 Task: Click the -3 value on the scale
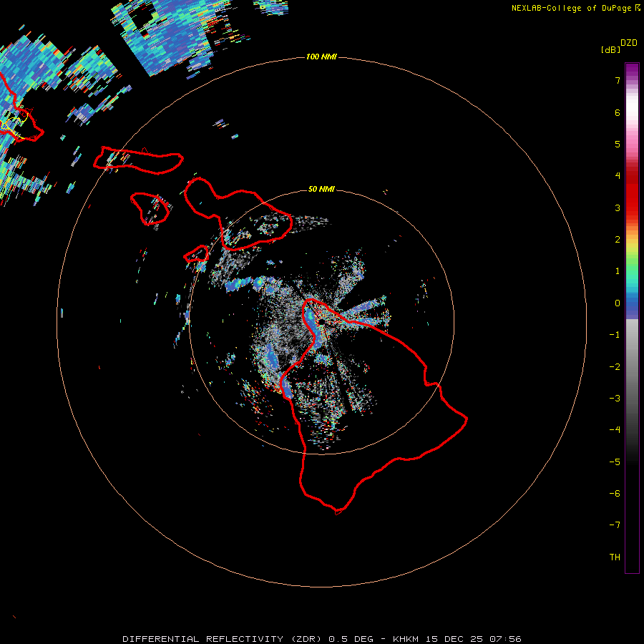615,399
